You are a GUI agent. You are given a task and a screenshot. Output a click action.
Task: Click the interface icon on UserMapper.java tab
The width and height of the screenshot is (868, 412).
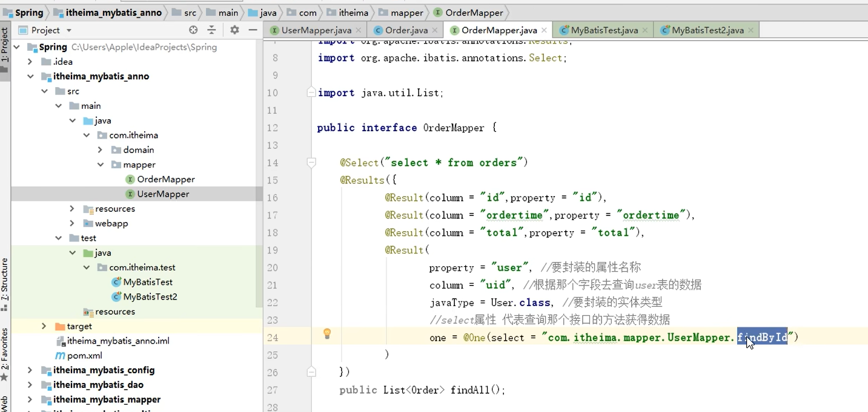[x=274, y=28]
